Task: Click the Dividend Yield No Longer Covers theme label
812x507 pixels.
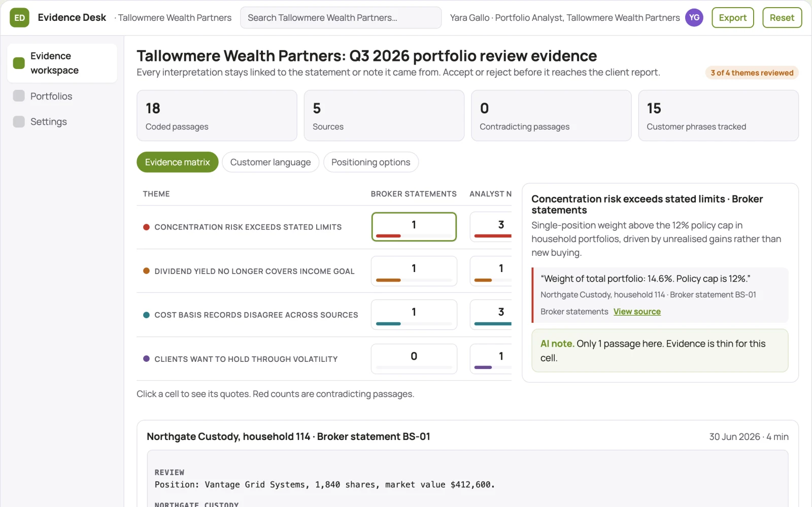Action: coord(254,272)
